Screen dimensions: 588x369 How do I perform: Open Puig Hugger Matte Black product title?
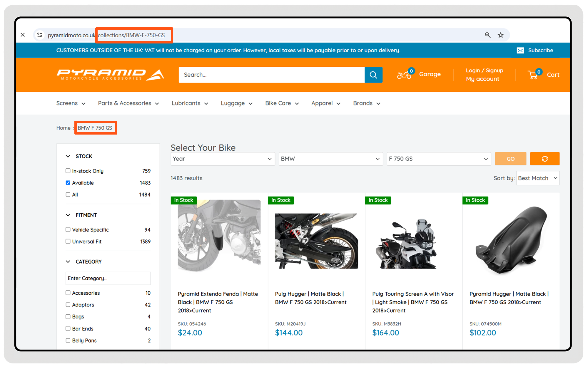pos(311,298)
